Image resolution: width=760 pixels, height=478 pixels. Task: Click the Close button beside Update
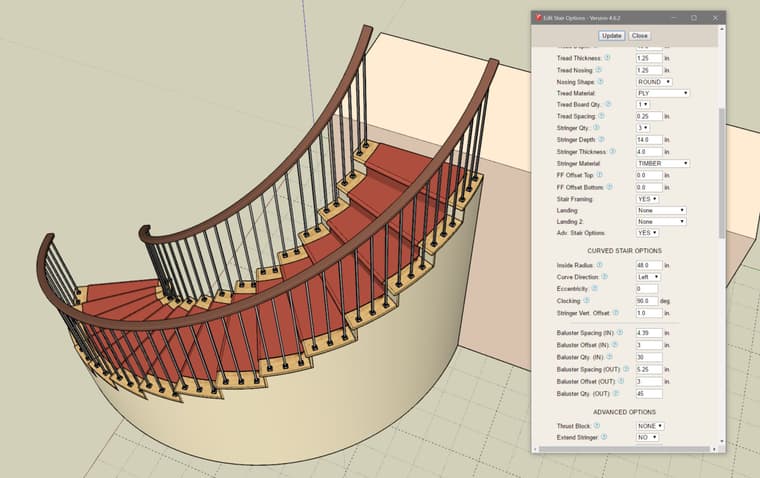point(639,36)
